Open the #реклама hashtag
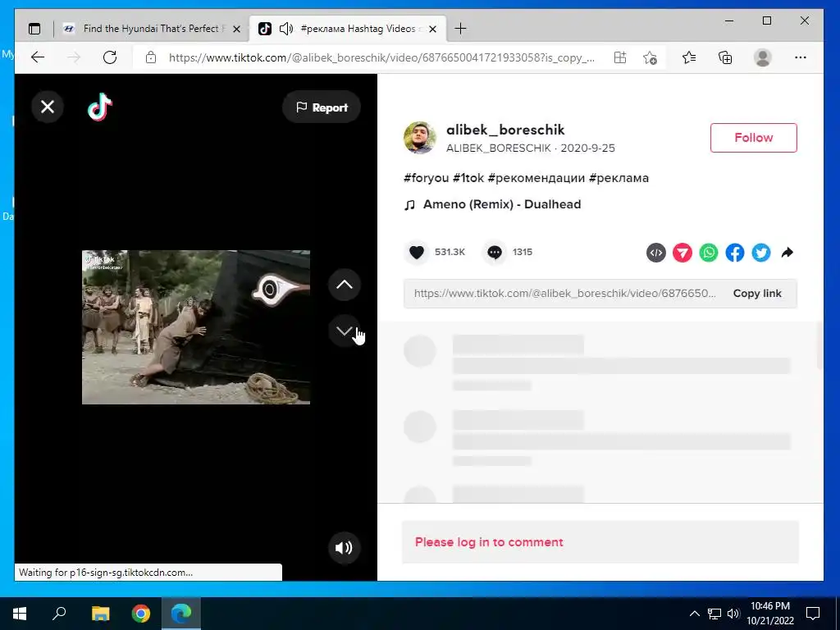The image size is (840, 630). (619, 178)
